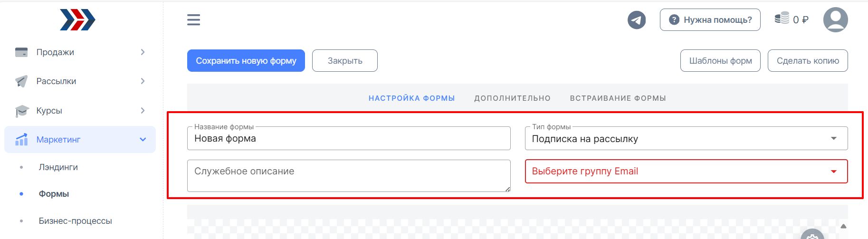Open the Тип формы dropdown
868x239 pixels.
tap(686, 138)
